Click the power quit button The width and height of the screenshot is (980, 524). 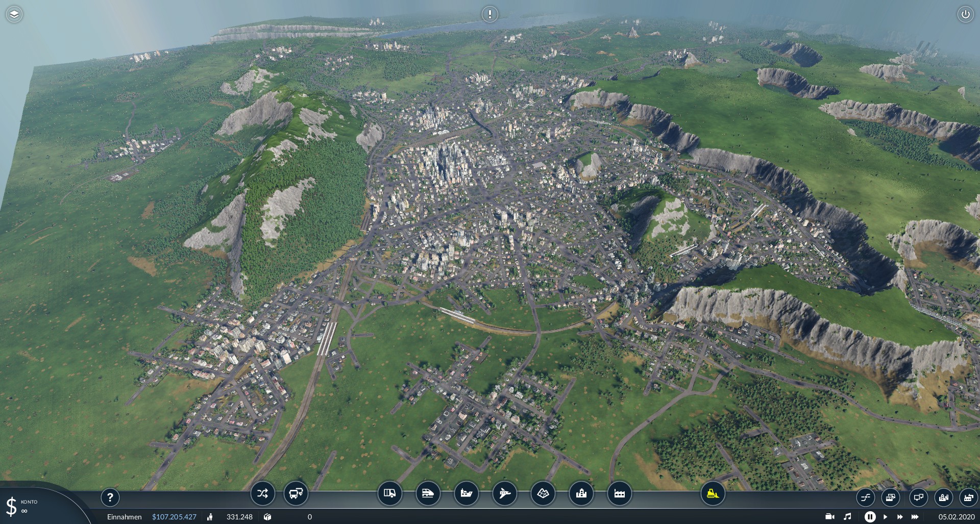965,14
